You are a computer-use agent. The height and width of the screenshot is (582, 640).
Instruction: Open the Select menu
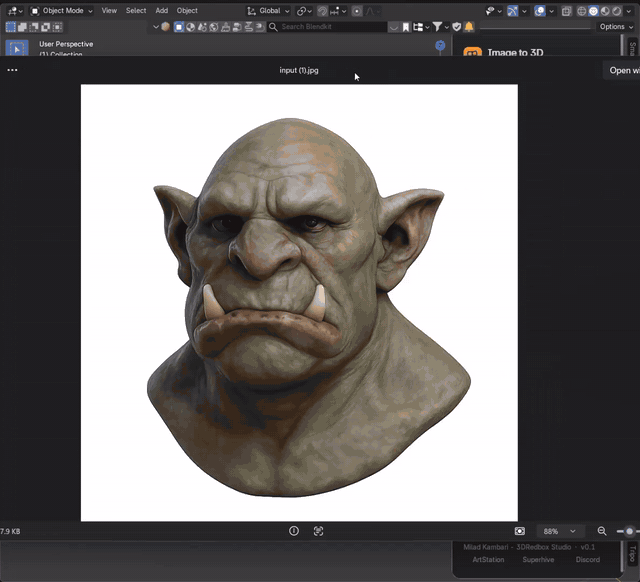pyautogui.click(x=136, y=11)
